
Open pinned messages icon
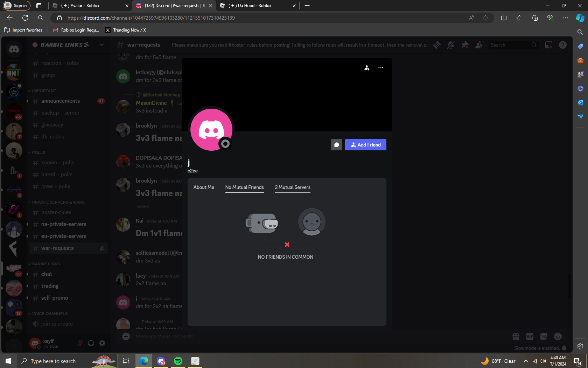465,45
